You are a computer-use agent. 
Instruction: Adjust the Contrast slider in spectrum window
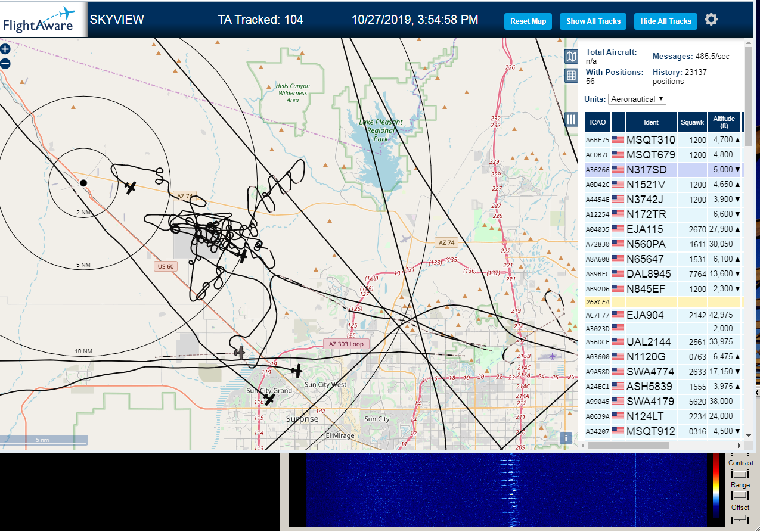point(740,474)
